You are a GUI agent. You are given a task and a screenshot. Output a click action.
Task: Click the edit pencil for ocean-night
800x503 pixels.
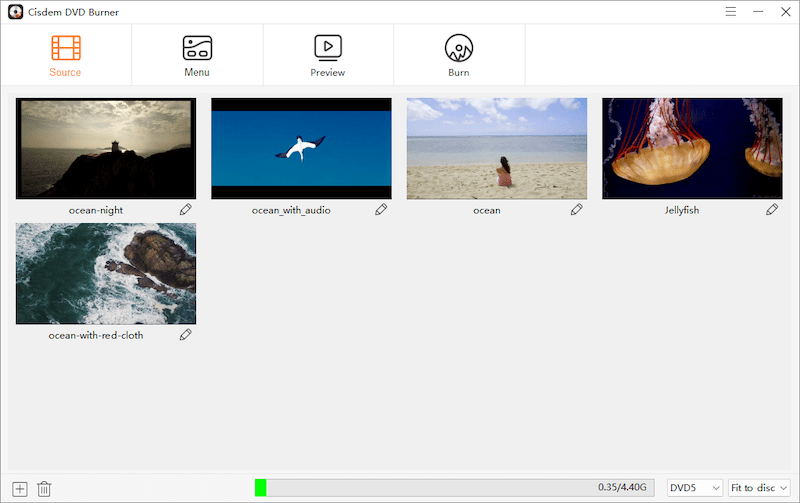(x=185, y=210)
